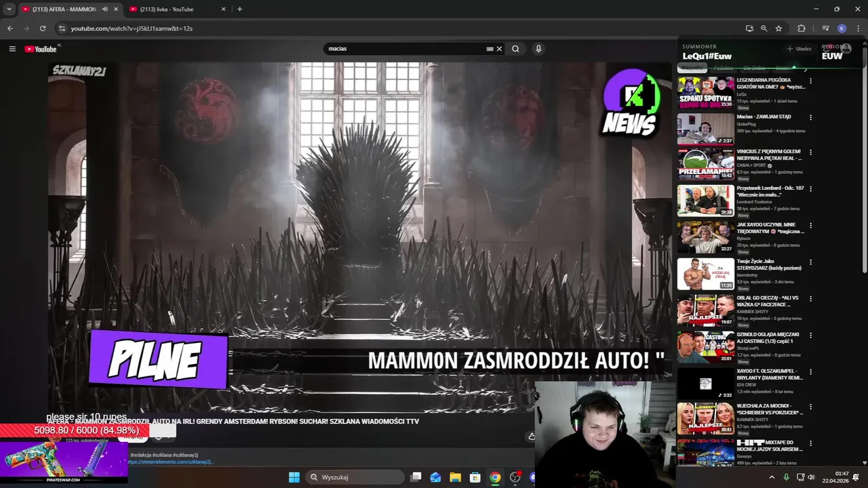Open the browser zoom magnifier icon
This screenshot has height=488, width=868.
[764, 28]
